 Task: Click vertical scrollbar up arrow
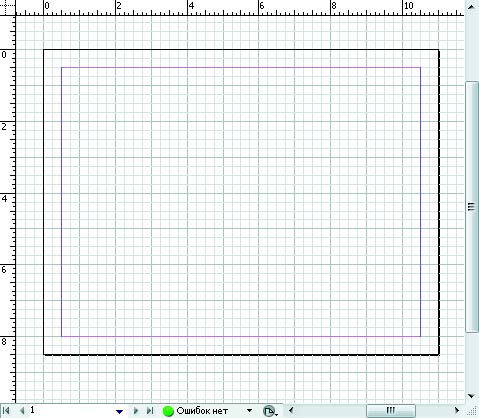[x=471, y=7]
